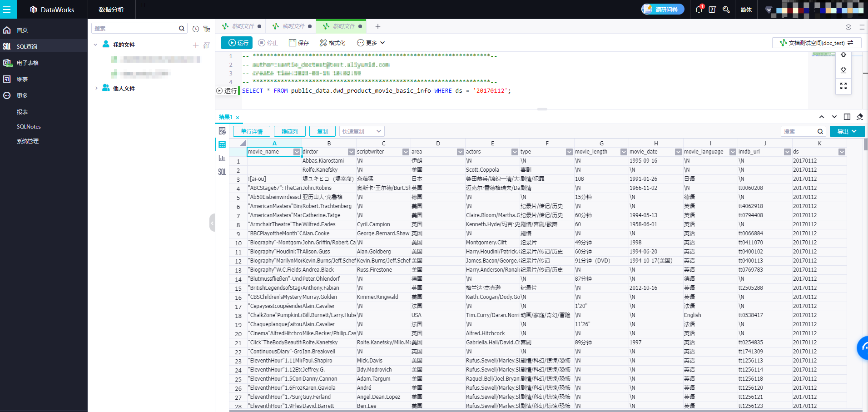Open floating assistant bubble
This screenshot has width=868, height=412.
pos(863,348)
